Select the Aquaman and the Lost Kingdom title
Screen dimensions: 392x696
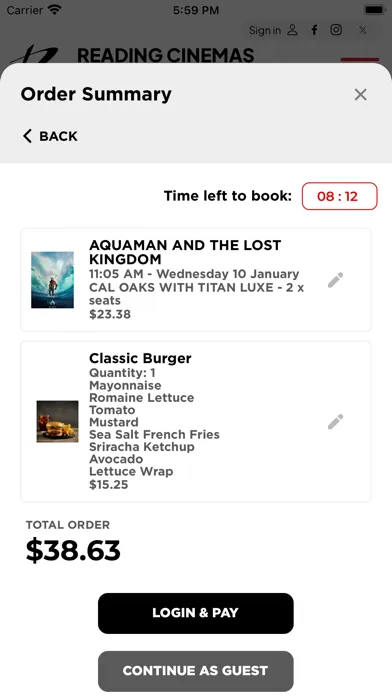185,252
